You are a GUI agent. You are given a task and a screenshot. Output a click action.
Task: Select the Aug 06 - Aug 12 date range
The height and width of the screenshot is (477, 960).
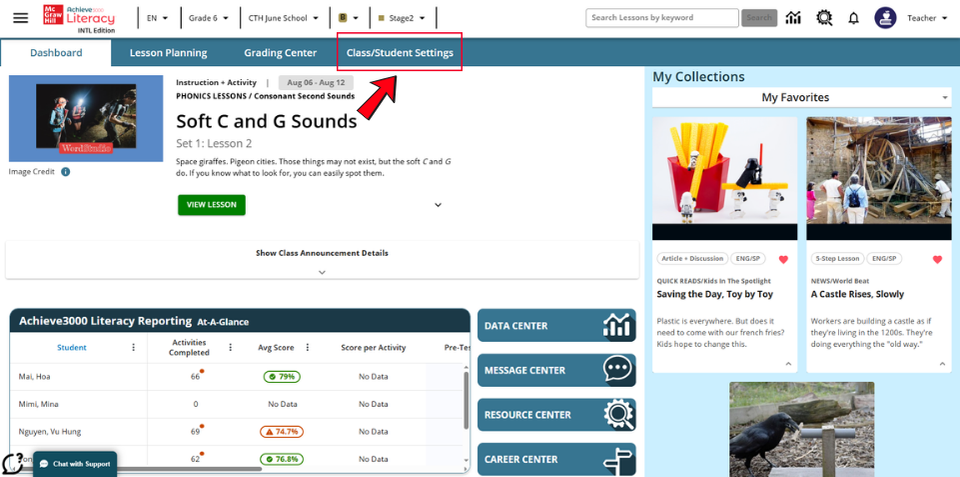[315, 83]
